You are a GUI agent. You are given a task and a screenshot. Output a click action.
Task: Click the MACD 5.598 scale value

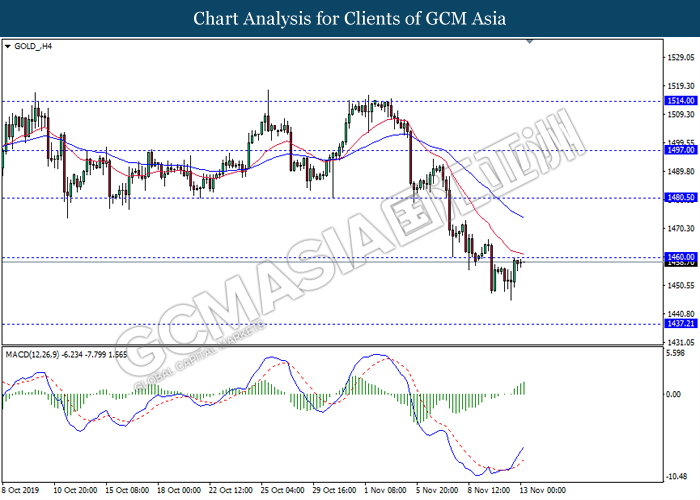(x=675, y=353)
